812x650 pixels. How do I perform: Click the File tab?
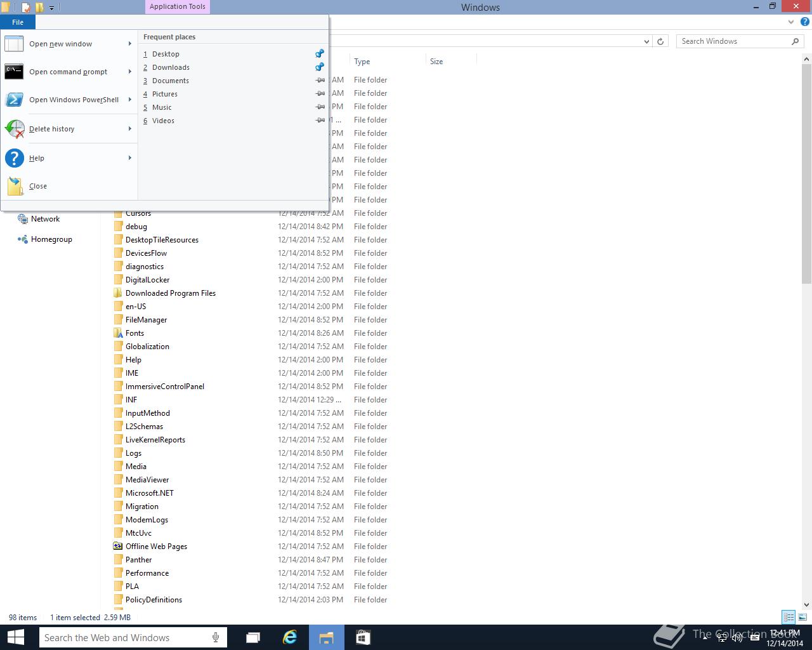click(18, 22)
